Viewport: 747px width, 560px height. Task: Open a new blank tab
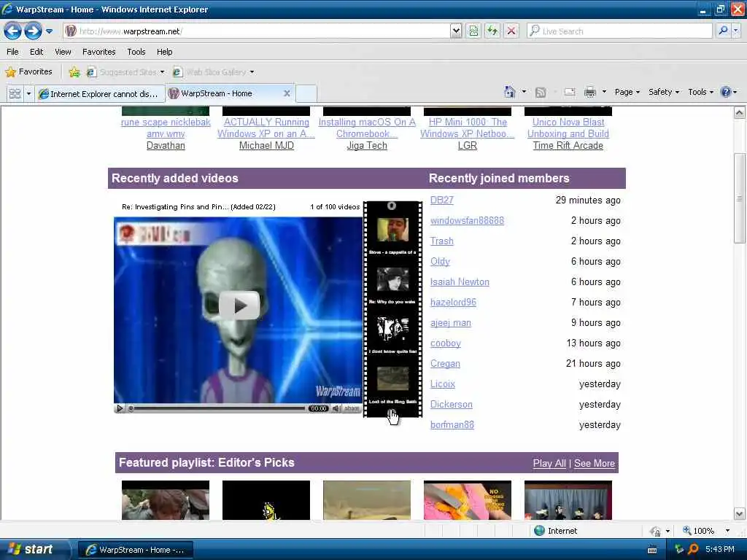coord(306,93)
